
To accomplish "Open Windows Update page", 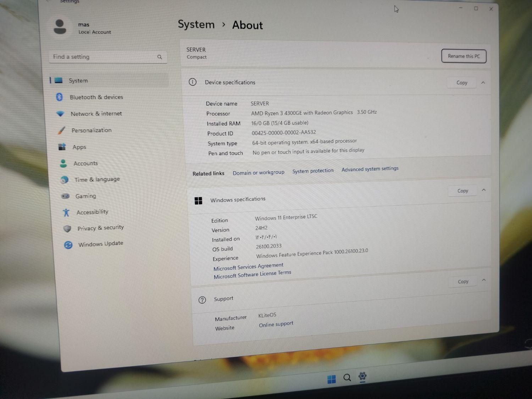I will 101,244.
